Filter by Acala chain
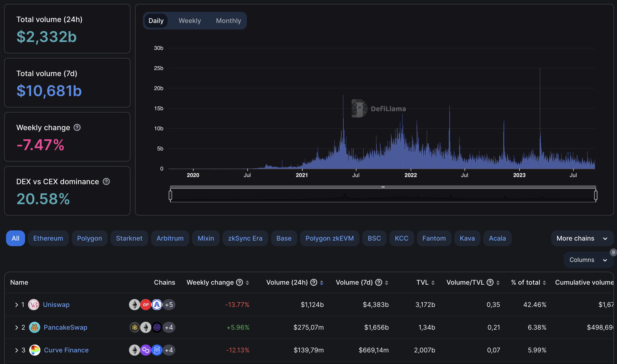 click(497, 238)
